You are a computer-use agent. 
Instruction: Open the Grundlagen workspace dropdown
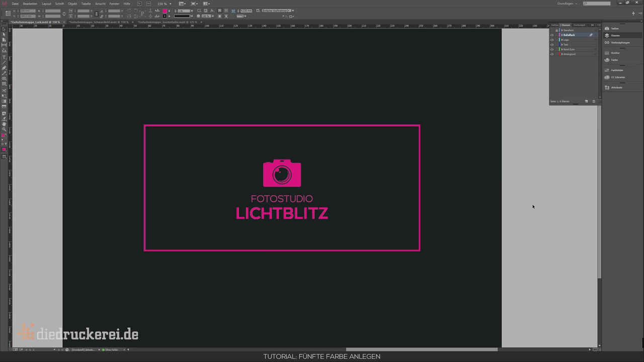(x=568, y=4)
